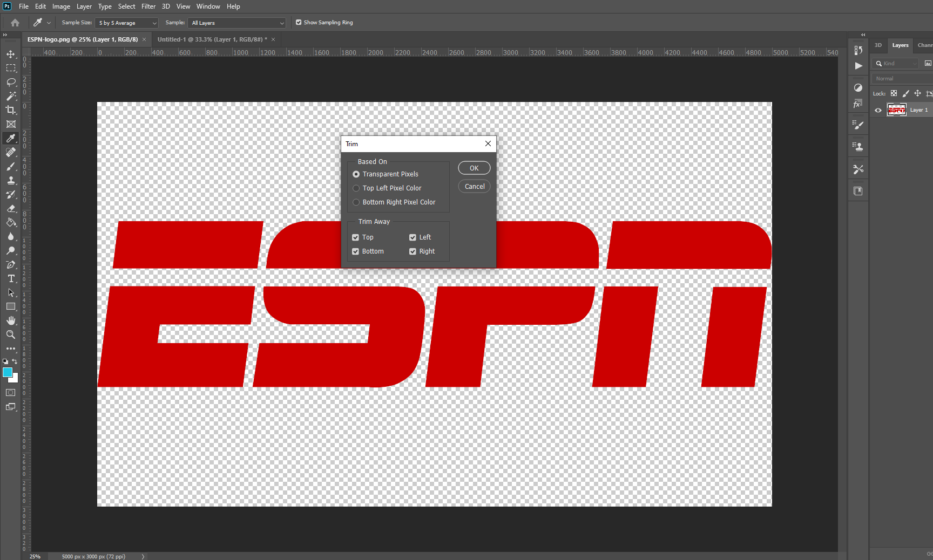Cancel the Trim dialog

coord(475,187)
